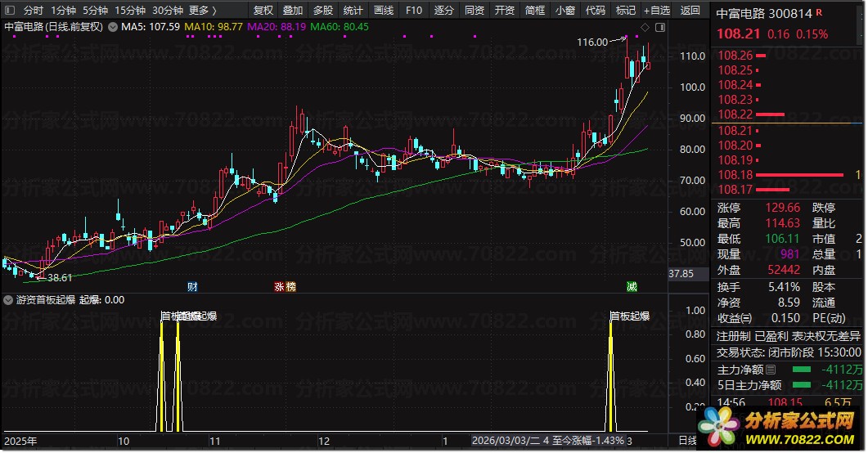Toggle the right panel layout icon

[x=660, y=27]
